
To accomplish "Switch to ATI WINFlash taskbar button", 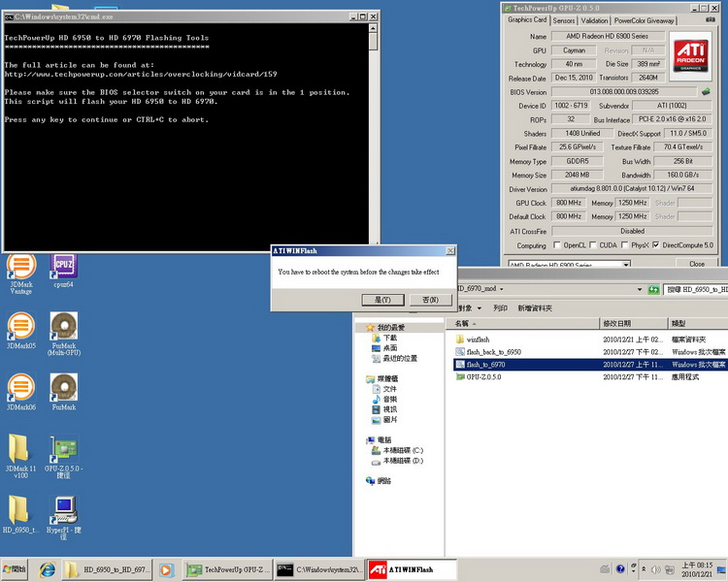I will click(413, 569).
